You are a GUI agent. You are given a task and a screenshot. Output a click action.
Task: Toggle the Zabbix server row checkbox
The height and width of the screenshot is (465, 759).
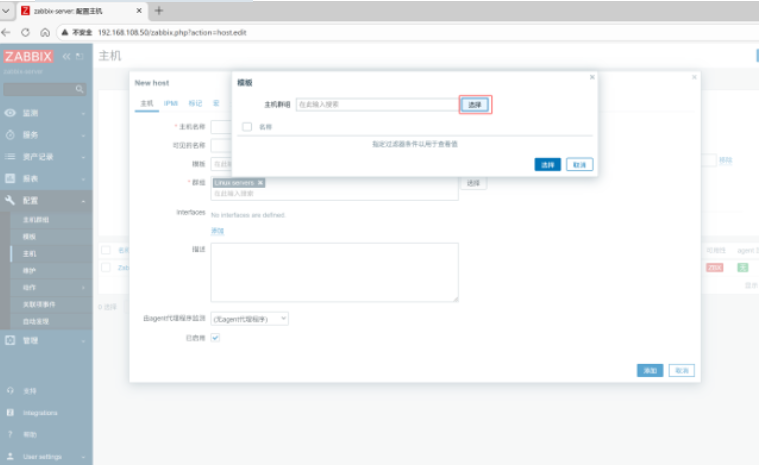click(106, 267)
